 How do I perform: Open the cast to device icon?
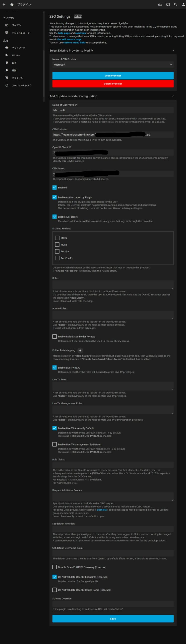click(168, 5)
